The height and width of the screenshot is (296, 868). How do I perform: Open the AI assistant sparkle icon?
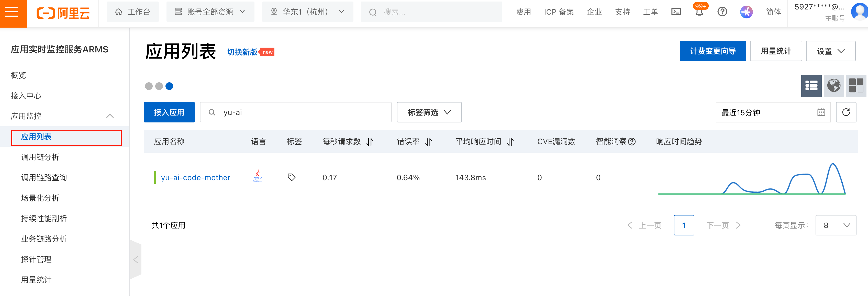(746, 12)
